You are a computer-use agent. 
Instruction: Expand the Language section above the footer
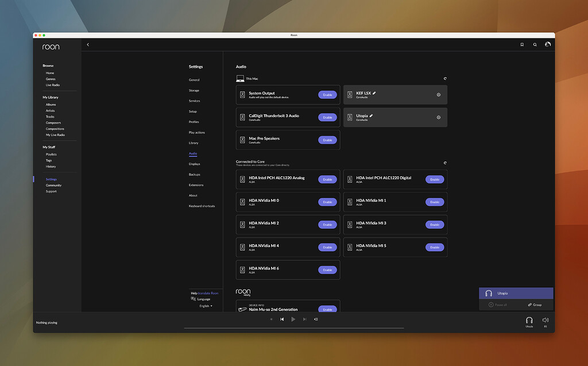204,299
